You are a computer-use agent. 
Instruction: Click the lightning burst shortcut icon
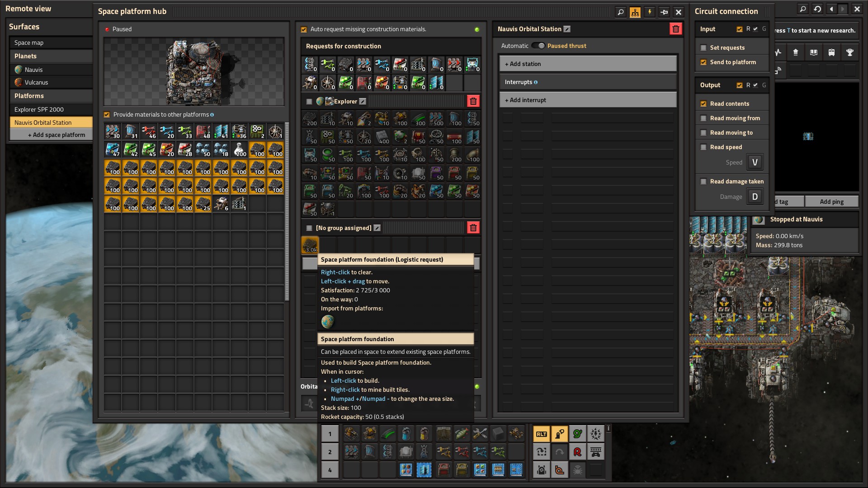596,434
